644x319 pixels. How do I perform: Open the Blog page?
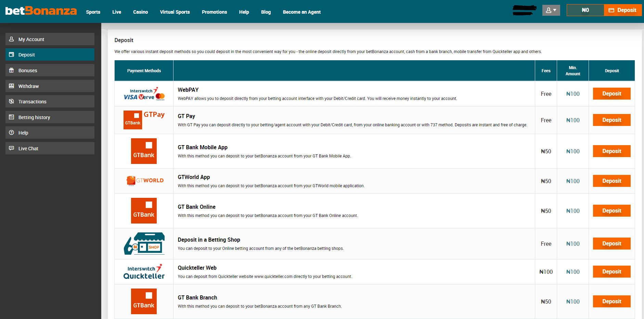[266, 12]
